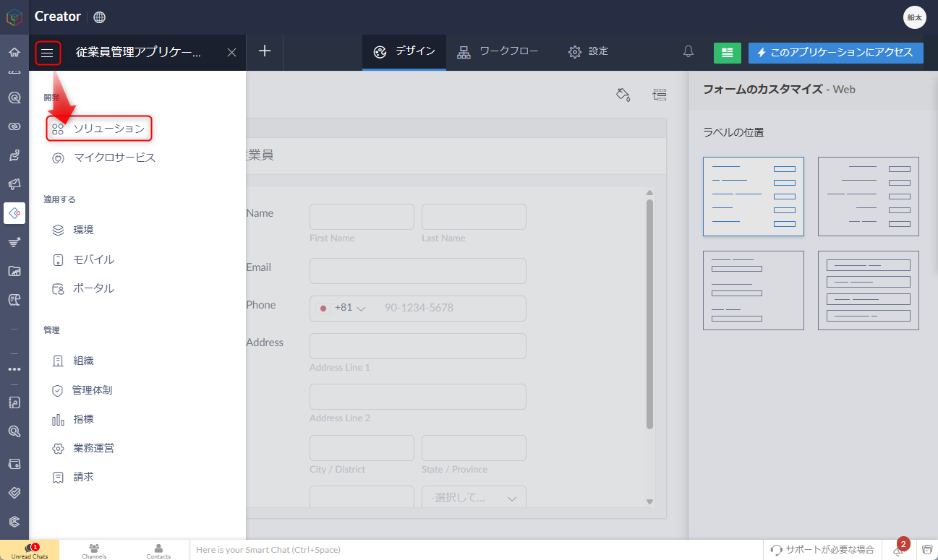Expand the three-dots more item in sidebar
The image size is (938, 560).
pos(14,369)
